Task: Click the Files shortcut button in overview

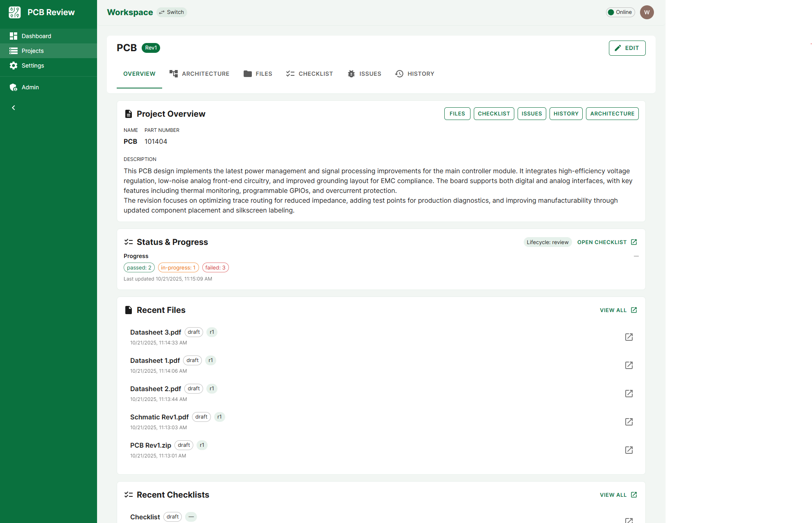Action: (457, 113)
